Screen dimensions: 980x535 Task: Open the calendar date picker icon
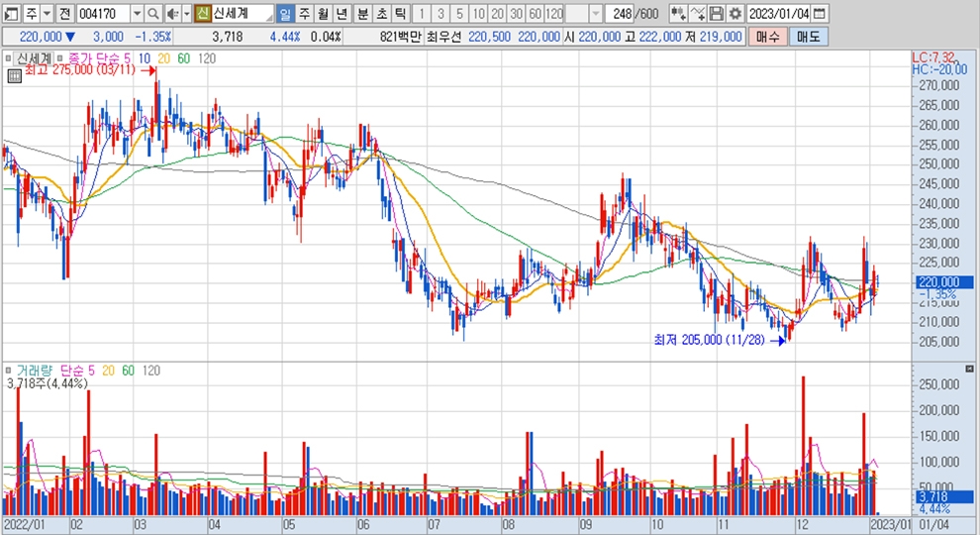click(821, 14)
